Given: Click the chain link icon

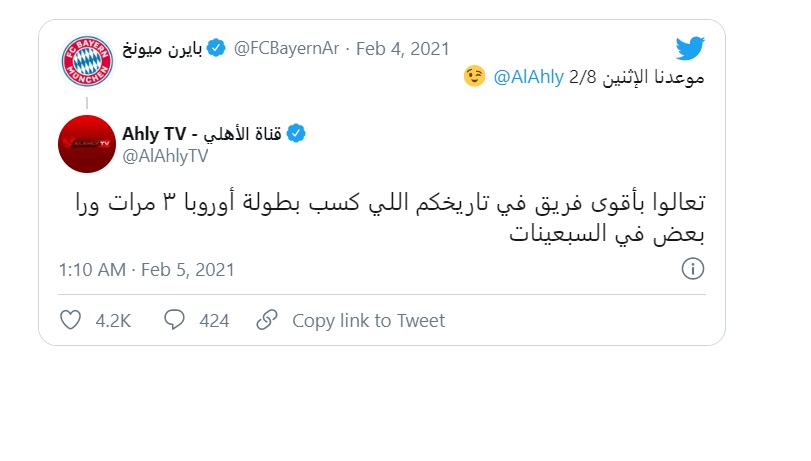Looking at the screenshot, I should tap(266, 320).
